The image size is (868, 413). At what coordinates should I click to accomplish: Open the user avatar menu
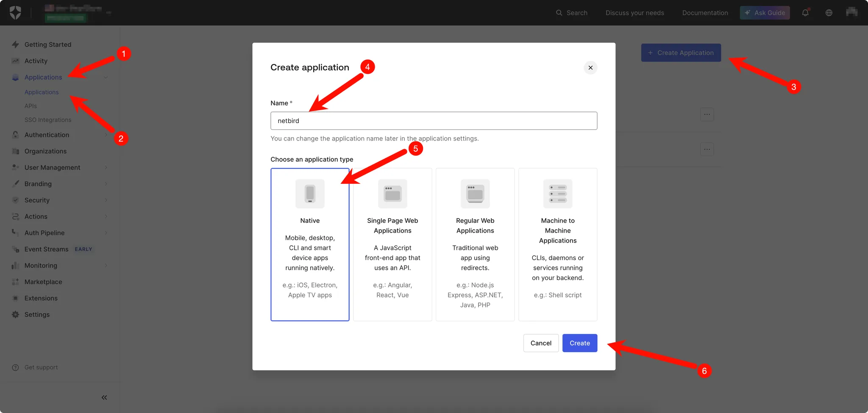pos(852,12)
